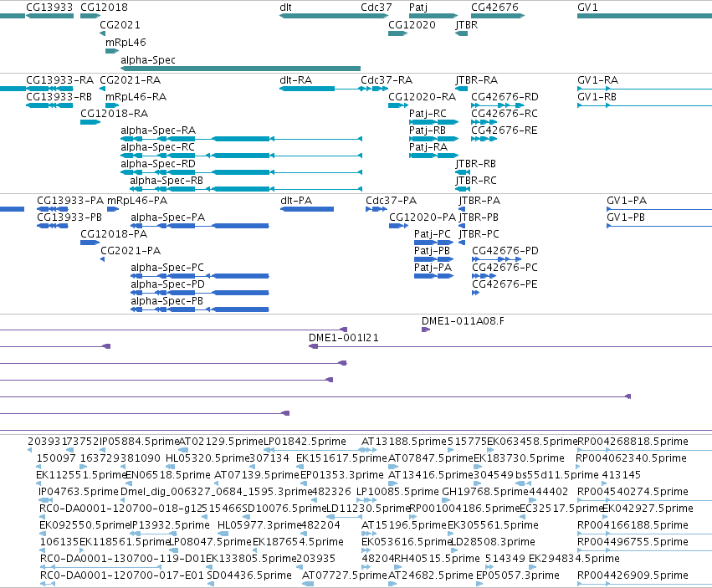The height and width of the screenshot is (588, 712).
Task: Click the mRpL46-RA transcript label
Action: point(136,97)
